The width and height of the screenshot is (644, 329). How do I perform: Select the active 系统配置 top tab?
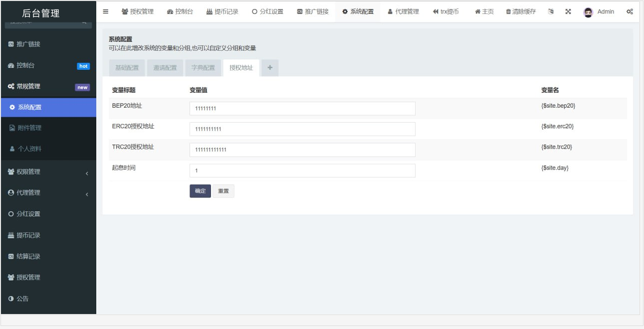pos(358,11)
